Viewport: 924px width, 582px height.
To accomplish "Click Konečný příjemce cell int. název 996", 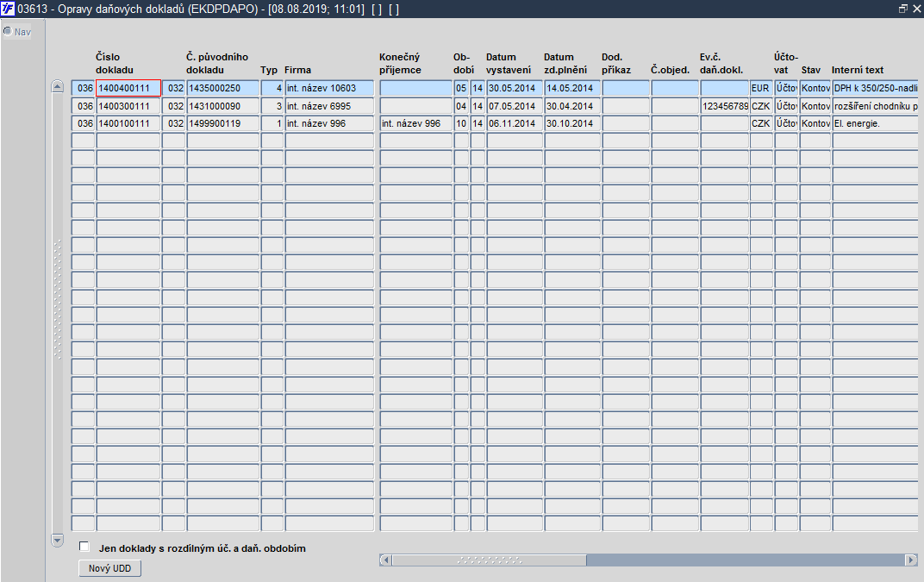I will (x=415, y=124).
